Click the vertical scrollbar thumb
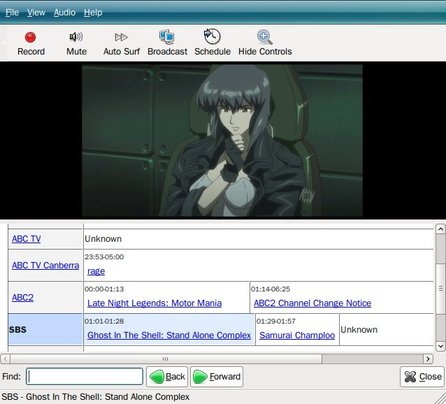 (x=440, y=289)
